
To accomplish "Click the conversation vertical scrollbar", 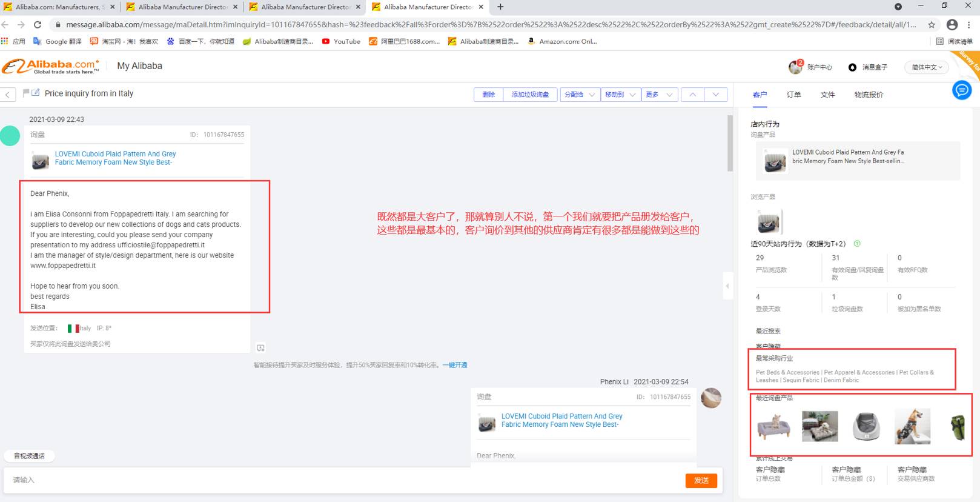I will click(730, 143).
